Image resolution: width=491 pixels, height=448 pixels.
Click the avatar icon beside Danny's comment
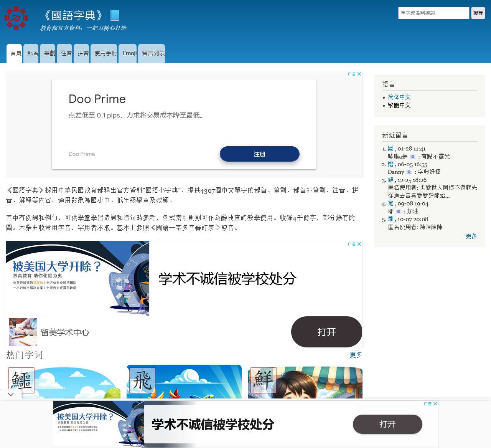(x=410, y=172)
